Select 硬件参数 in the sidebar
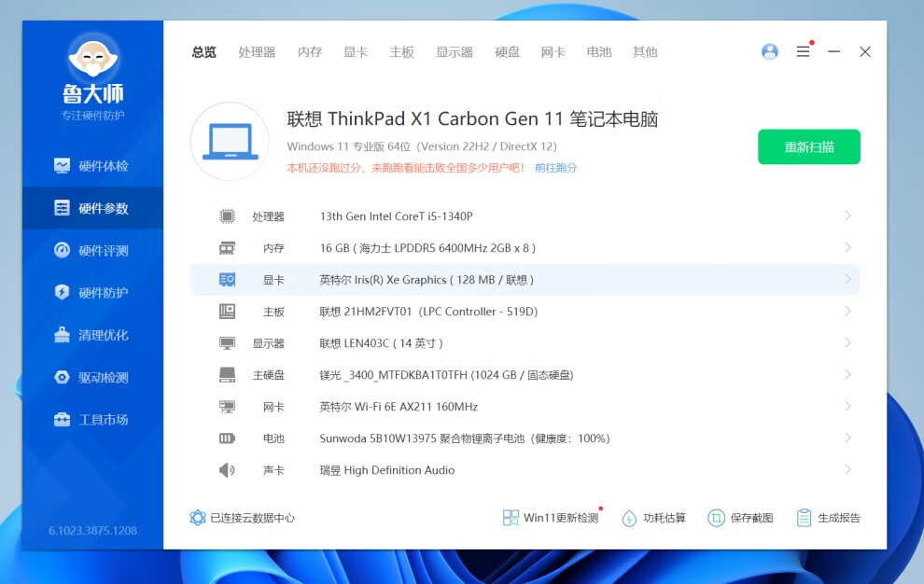 tap(92, 208)
